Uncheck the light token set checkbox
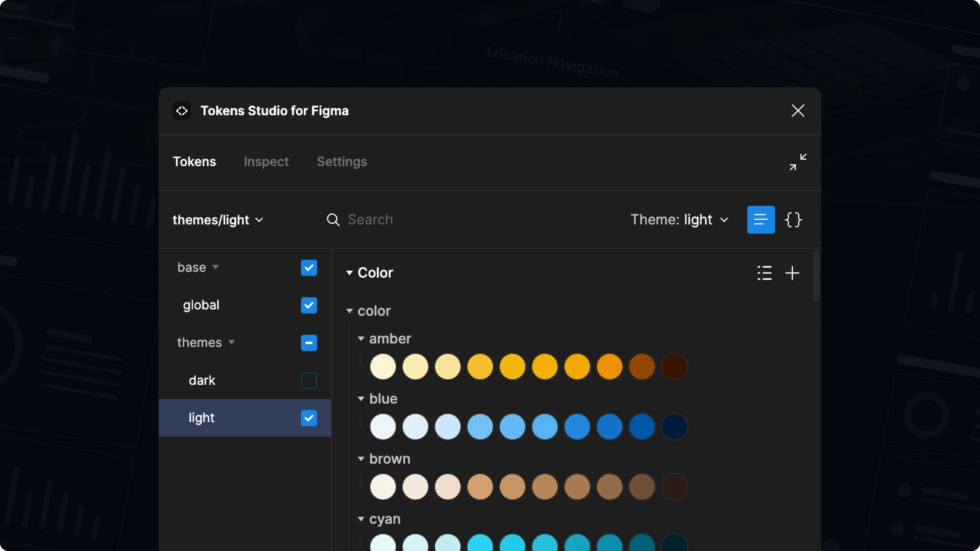980x551 pixels. coord(309,418)
